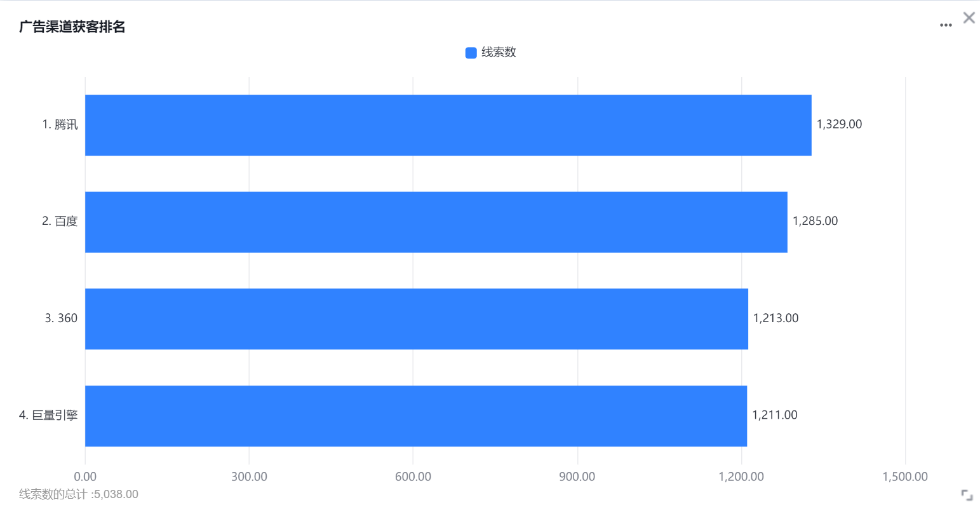Select the 百度 bar

pyautogui.click(x=436, y=222)
